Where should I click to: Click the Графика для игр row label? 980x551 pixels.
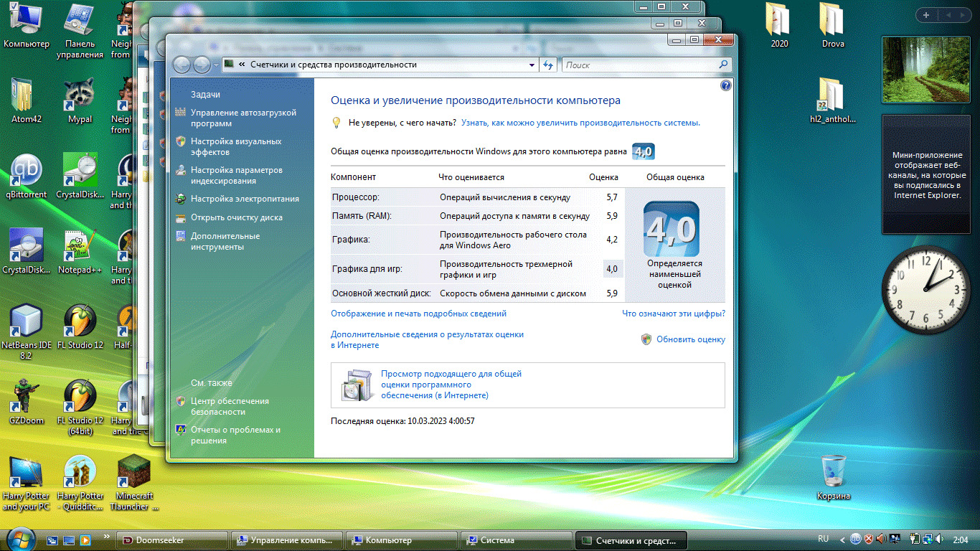367,269
